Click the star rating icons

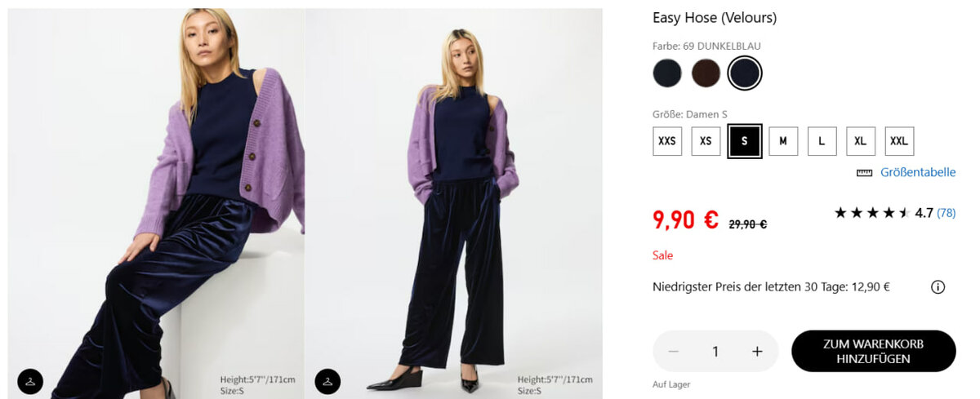click(x=871, y=213)
